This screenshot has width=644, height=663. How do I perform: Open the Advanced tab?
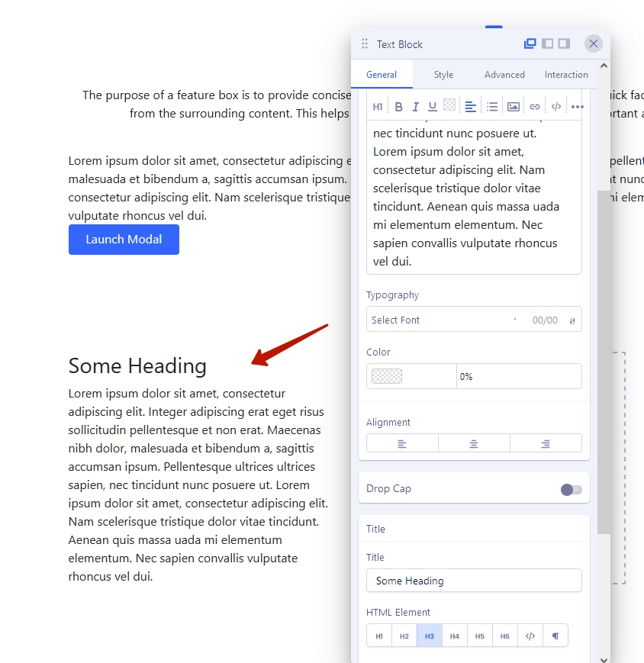(x=504, y=75)
